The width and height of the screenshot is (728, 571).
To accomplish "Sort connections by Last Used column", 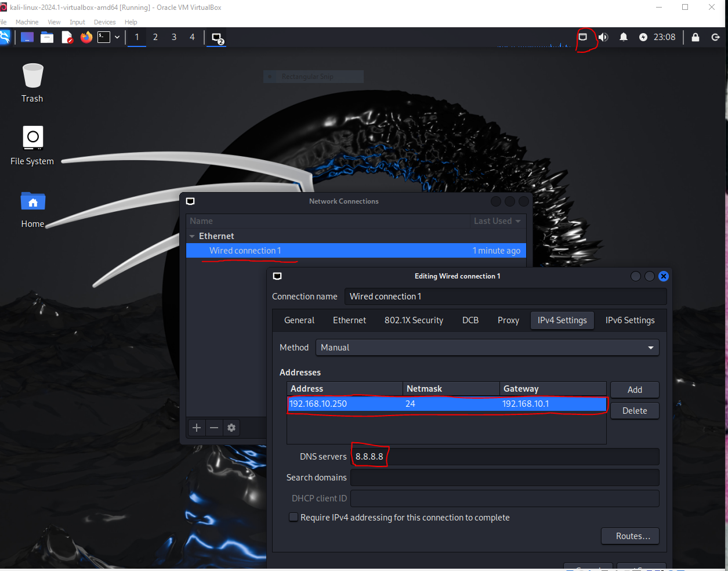I will (497, 221).
